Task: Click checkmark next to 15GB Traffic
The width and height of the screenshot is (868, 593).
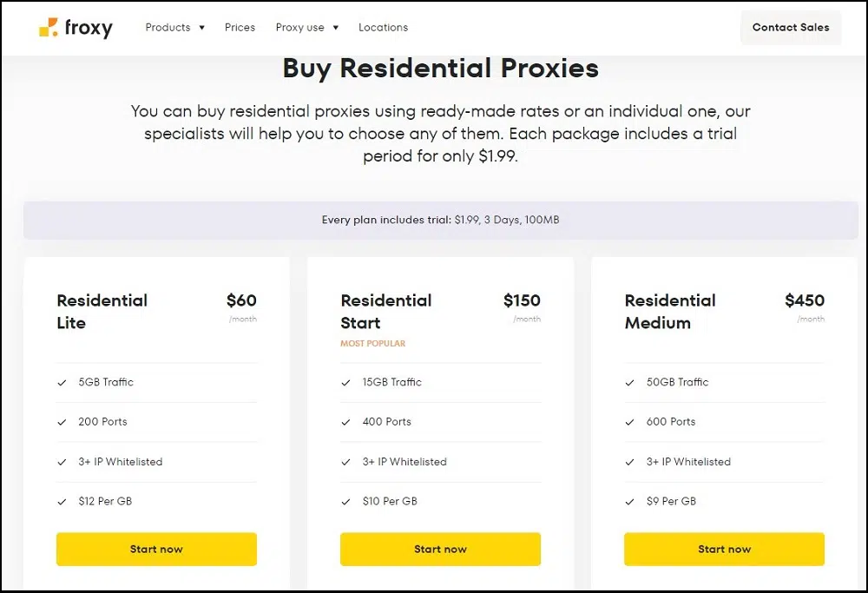Action: (x=346, y=382)
